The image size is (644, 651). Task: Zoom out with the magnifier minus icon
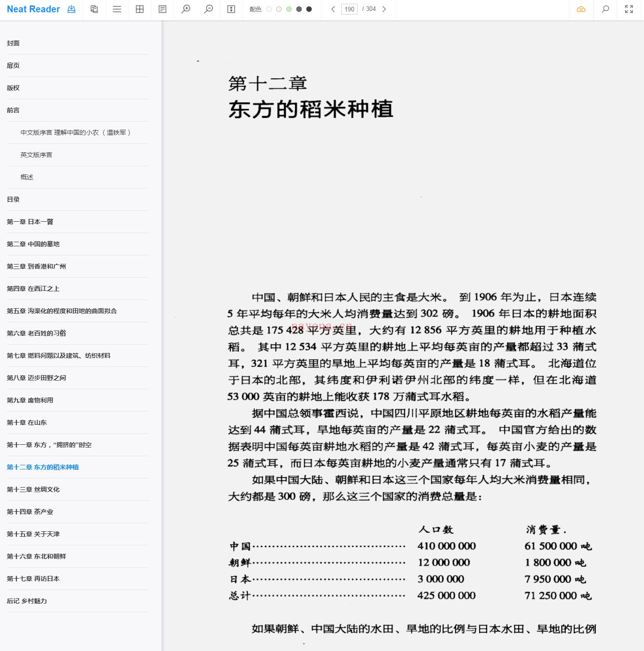(208, 9)
